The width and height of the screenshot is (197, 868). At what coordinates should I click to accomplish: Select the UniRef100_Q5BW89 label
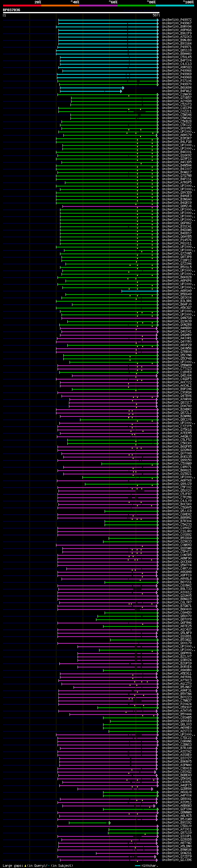(176, 365)
